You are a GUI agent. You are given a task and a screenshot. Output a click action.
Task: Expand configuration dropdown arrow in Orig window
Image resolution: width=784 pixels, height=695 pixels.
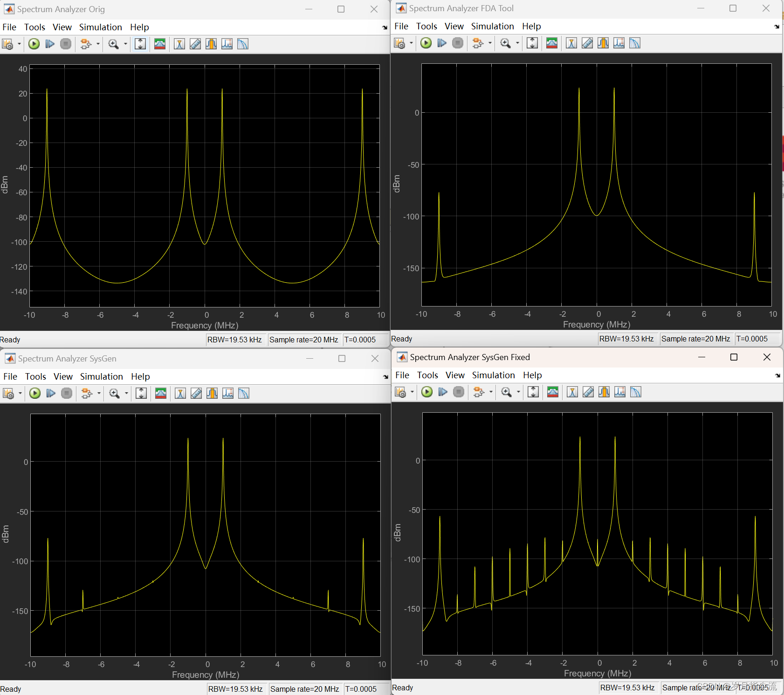point(19,44)
